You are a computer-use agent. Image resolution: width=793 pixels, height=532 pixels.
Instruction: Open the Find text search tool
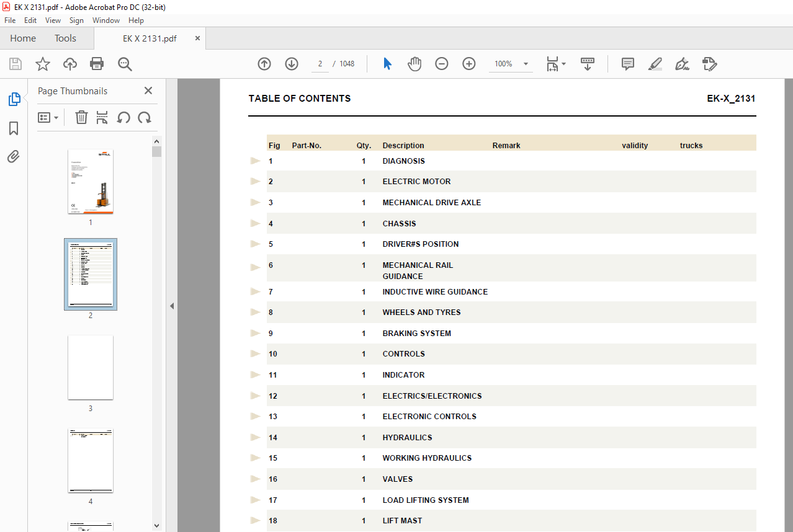(125, 64)
